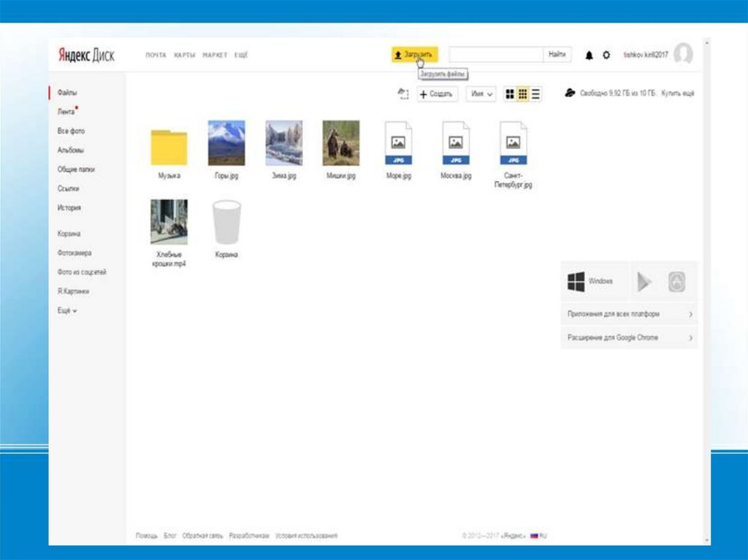Viewport: 748px width, 560px height.
Task: Open the МАРКЕТ header link
Action: pos(215,55)
